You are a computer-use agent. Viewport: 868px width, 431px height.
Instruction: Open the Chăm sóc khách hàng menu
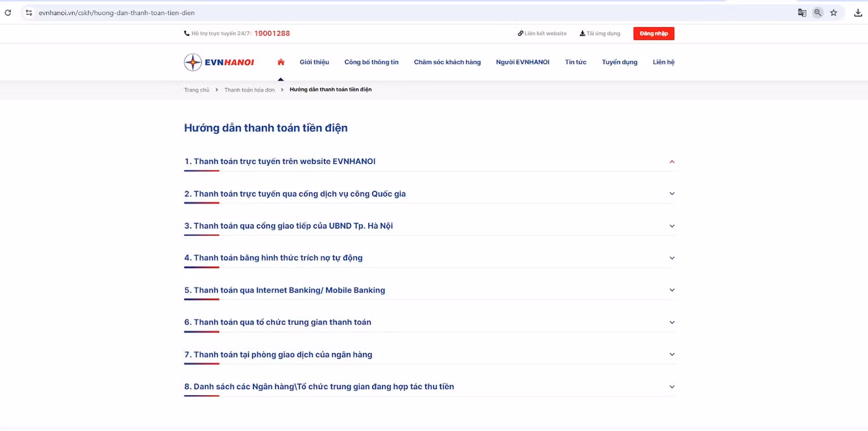(447, 62)
